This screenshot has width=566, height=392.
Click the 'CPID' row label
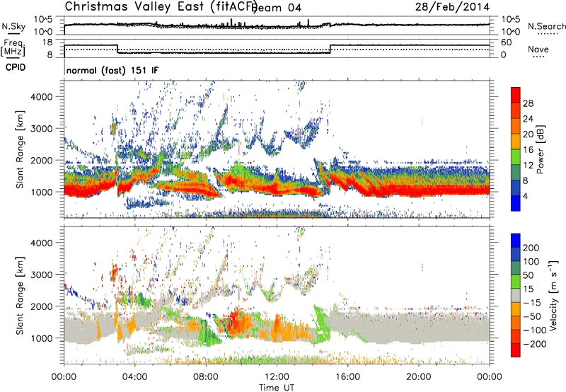16,67
